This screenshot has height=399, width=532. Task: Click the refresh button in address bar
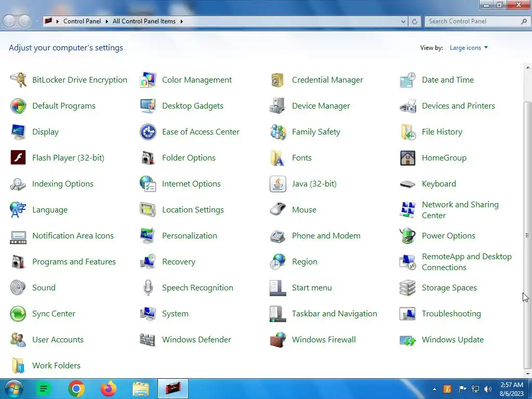pos(414,21)
